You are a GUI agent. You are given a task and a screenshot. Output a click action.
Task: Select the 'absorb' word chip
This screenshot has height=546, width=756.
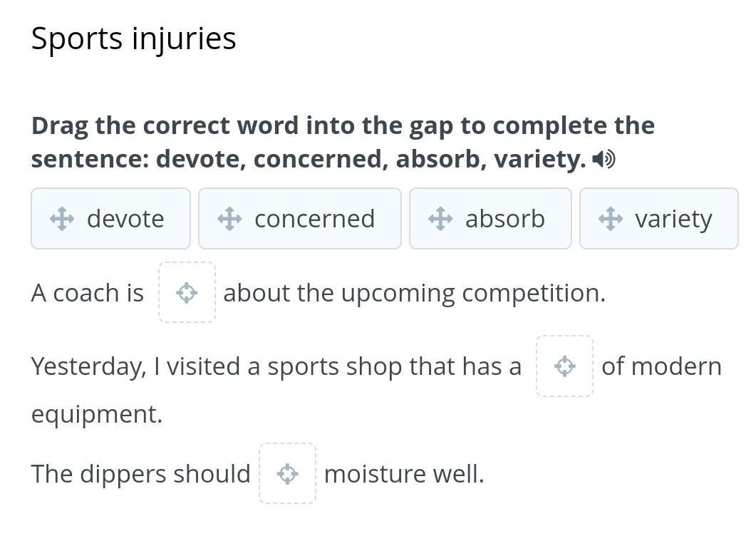pos(490,219)
